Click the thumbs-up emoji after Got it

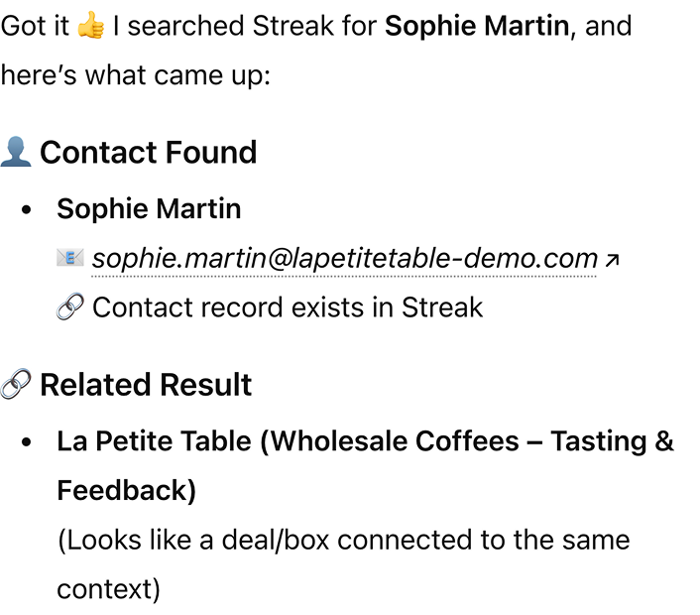[x=90, y=26]
